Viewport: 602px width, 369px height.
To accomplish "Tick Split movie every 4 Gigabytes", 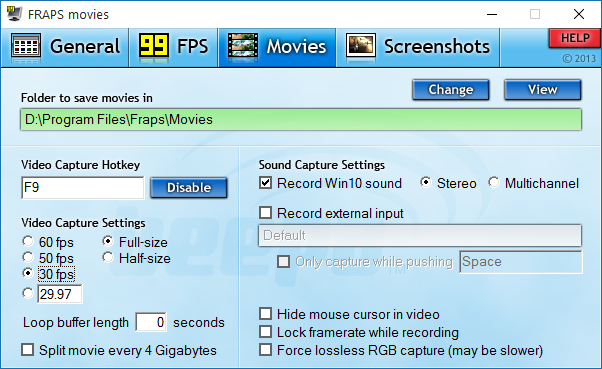I will point(28,350).
